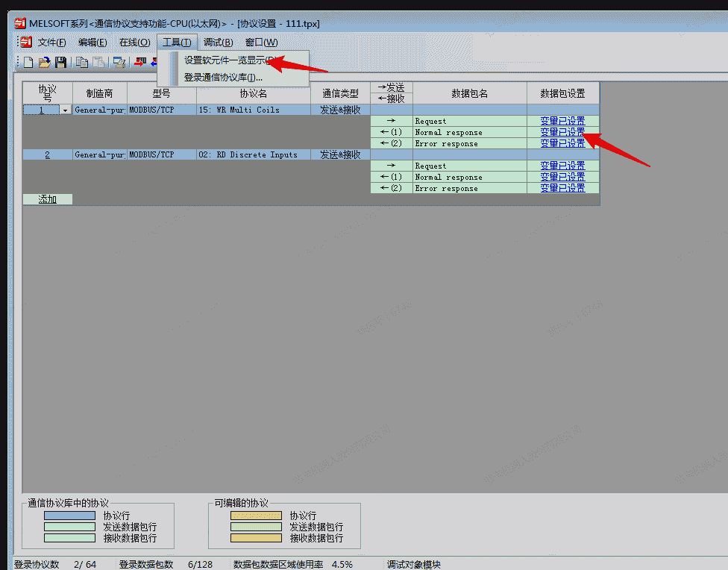Choose 登录通信协议库 from Tools menu

tap(223, 77)
